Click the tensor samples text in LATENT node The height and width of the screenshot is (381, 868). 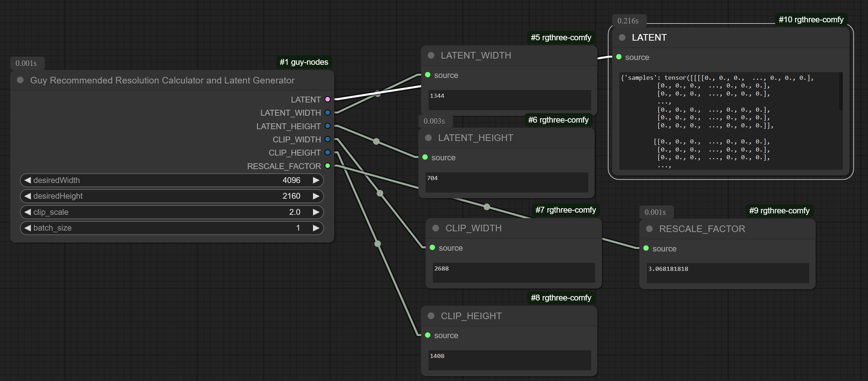coord(731,121)
